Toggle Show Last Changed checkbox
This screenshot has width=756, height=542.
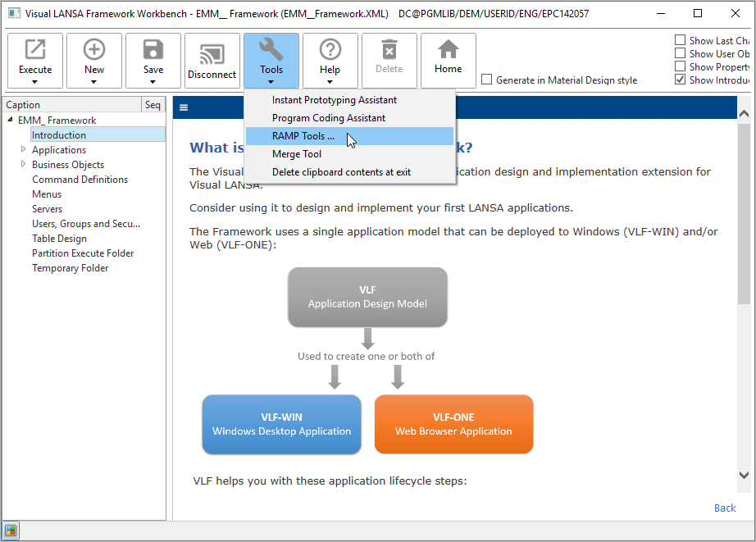pos(680,40)
